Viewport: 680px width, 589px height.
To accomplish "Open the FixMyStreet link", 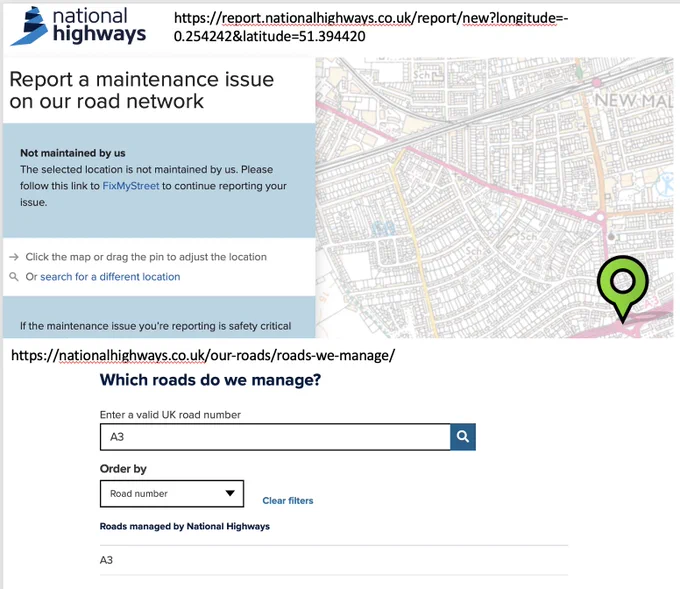I will (131, 186).
